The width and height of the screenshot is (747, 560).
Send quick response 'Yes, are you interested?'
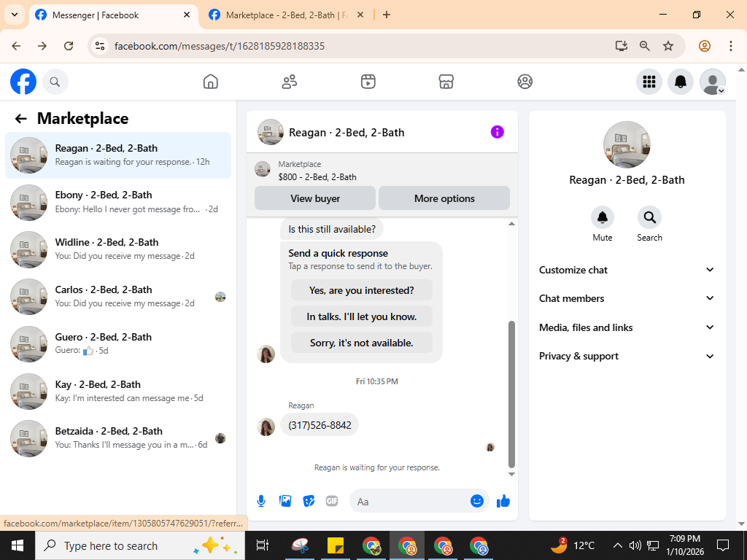362,290
